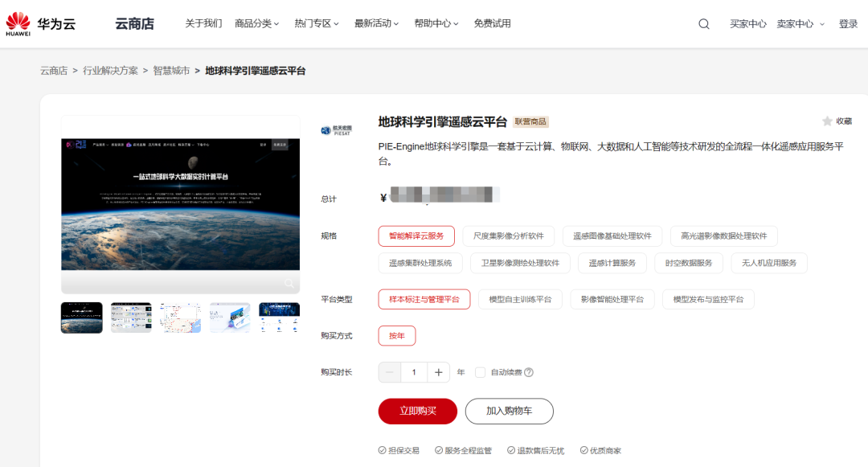This screenshot has height=467, width=868.
Task: Expand the 商品分类 dropdown menu
Action: pos(257,24)
